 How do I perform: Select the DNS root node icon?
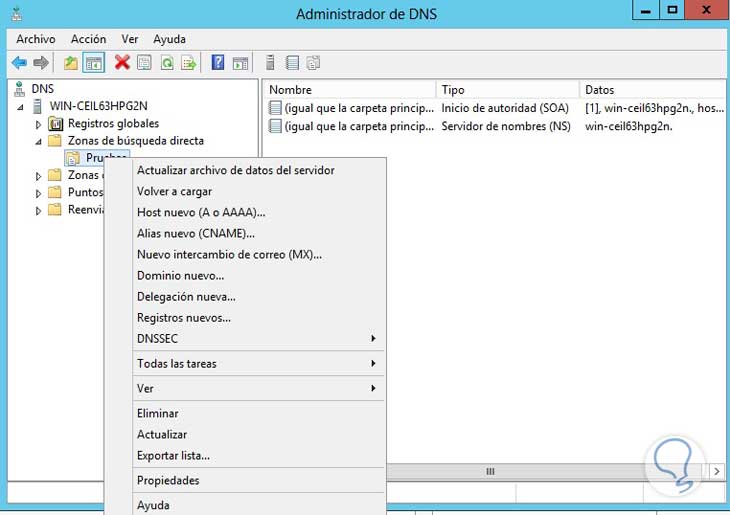coord(19,88)
